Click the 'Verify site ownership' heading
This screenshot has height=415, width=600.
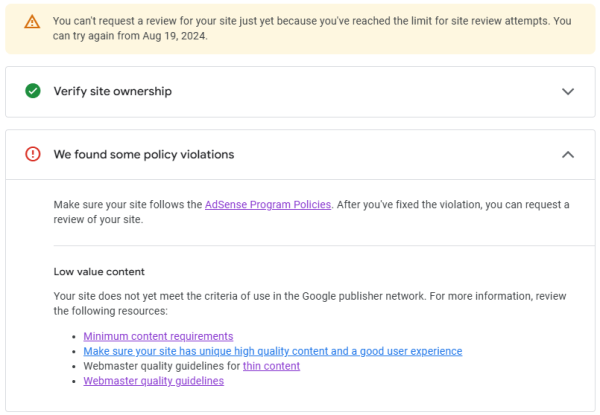pyautogui.click(x=112, y=91)
